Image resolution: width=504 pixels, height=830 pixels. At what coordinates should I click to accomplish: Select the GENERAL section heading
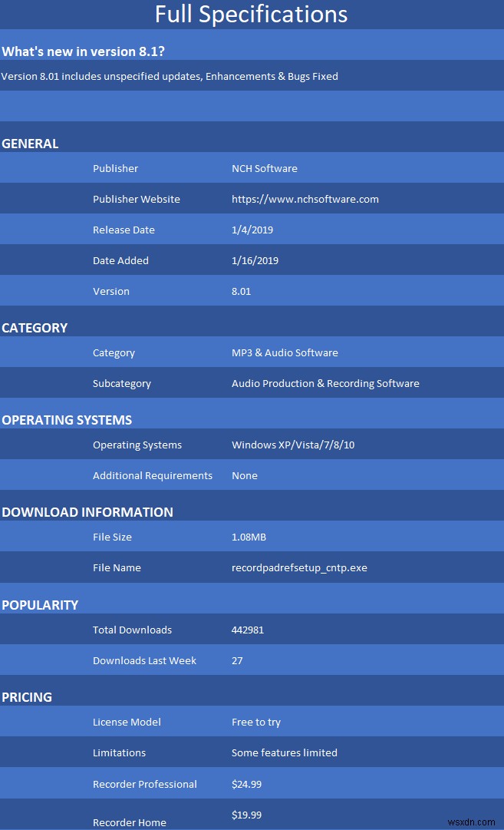(x=30, y=144)
